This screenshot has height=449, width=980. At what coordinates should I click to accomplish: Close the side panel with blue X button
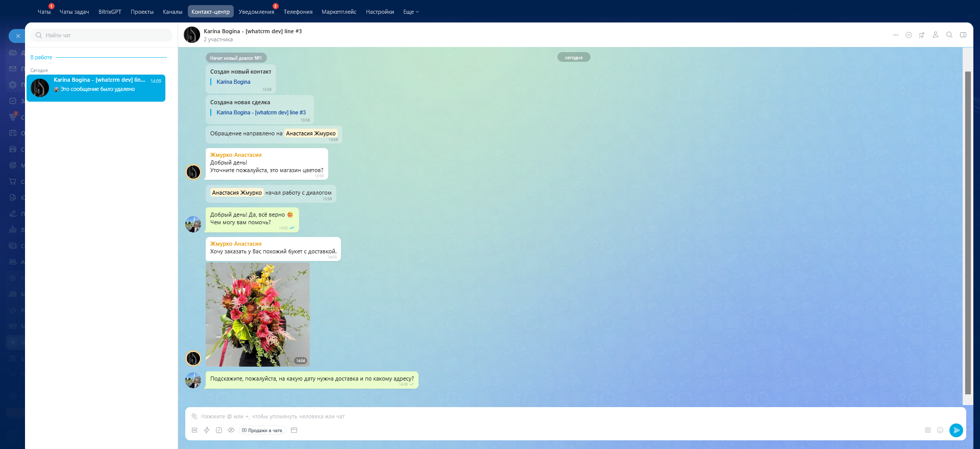[x=17, y=36]
